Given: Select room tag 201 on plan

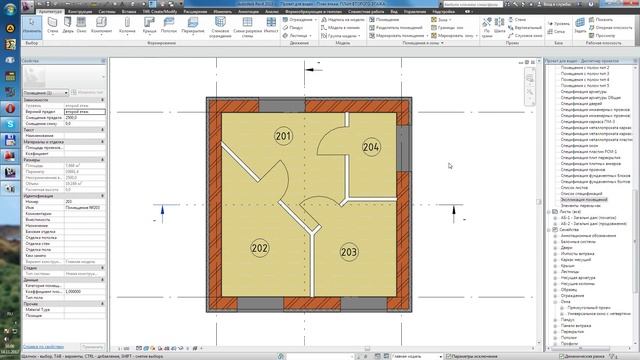Looking at the screenshot, I should click(x=283, y=136).
